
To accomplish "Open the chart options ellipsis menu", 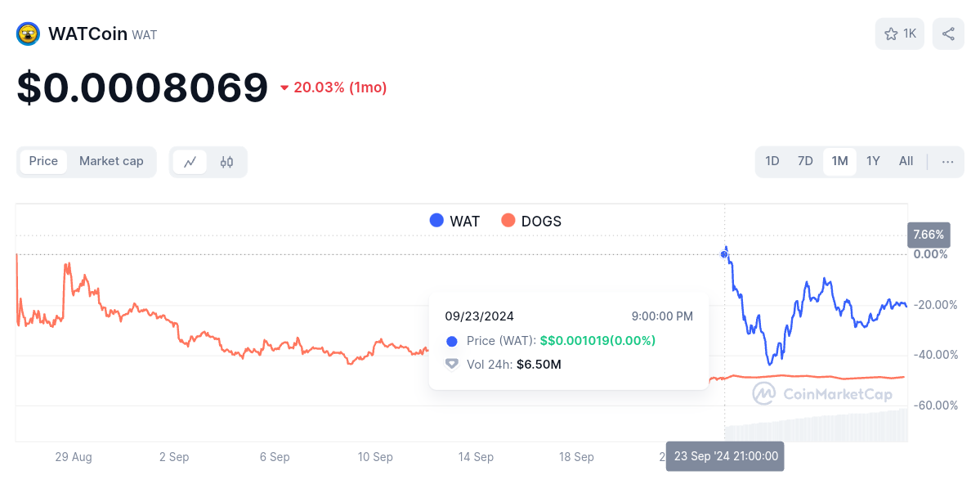I will tap(947, 161).
